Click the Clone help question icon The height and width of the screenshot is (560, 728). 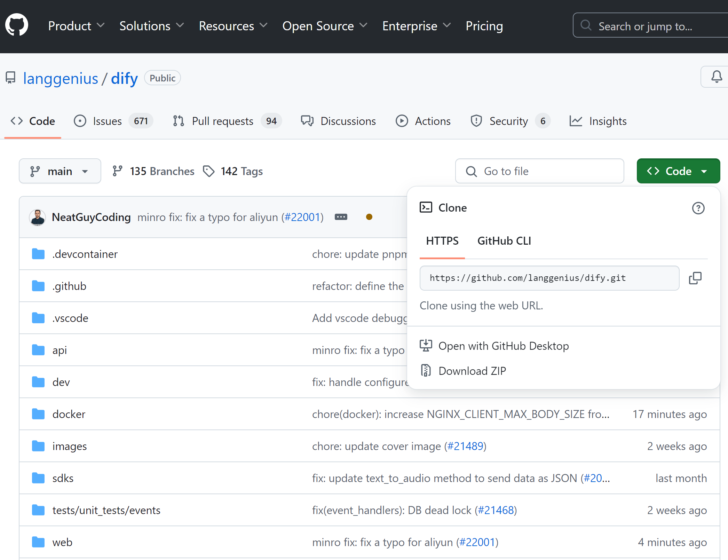(698, 208)
